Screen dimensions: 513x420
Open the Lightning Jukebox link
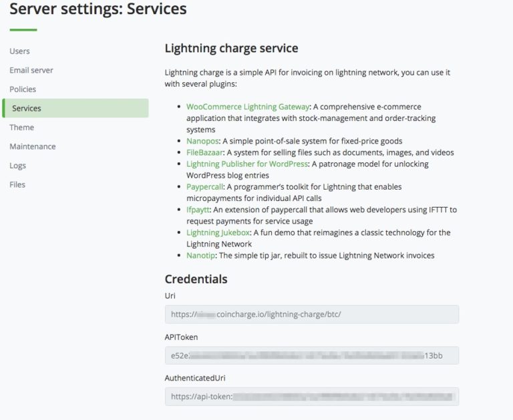click(218, 233)
